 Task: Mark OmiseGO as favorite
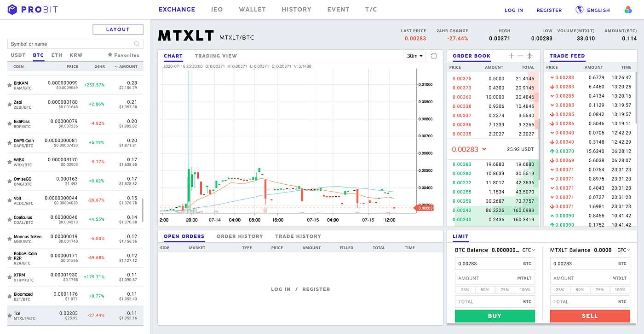pos(10,182)
